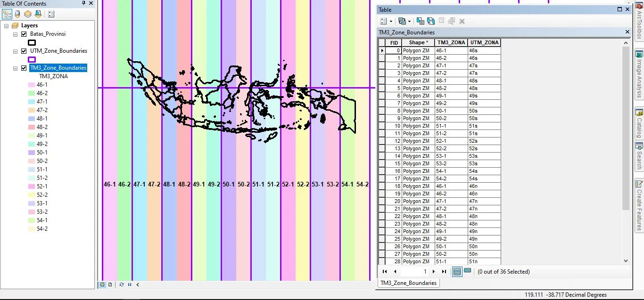This screenshot has width=644, height=300.
Task: Select the TM3_Zone_Boundaries tab below the table
Action: [408, 283]
